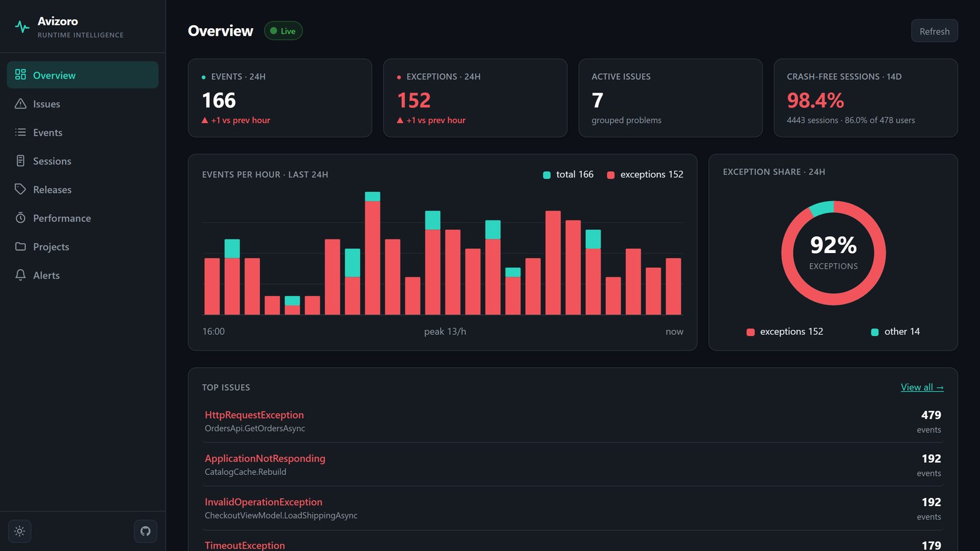Click the Live status badge
The width and height of the screenshot is (980, 551).
tap(283, 31)
